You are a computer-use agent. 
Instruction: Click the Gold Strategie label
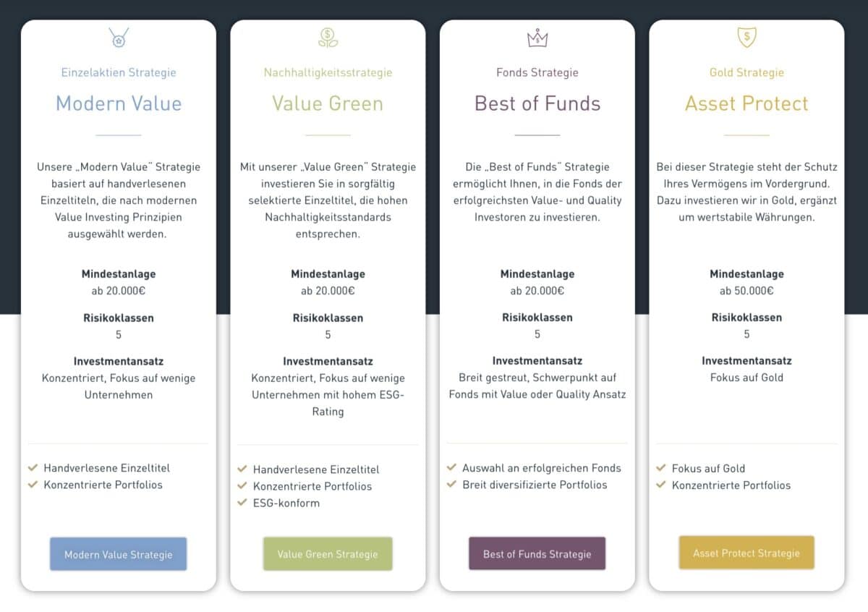746,72
